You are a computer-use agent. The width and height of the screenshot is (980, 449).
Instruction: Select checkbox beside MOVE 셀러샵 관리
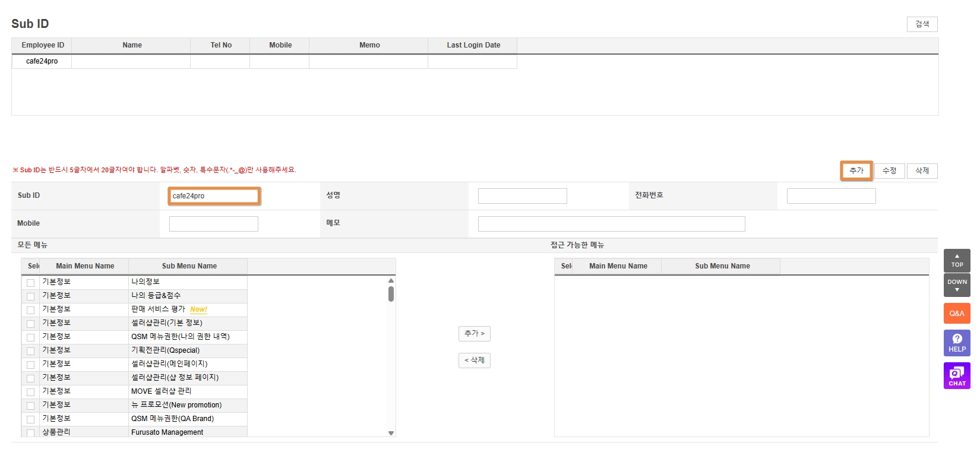pos(30,392)
